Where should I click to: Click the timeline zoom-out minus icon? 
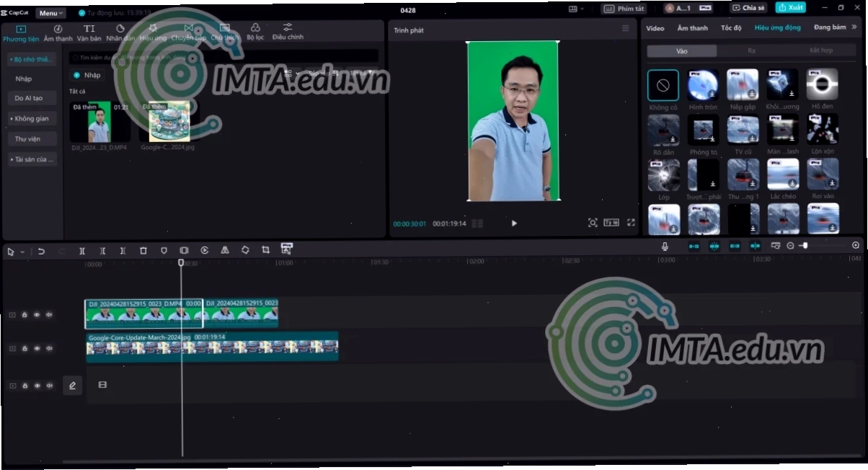click(790, 246)
